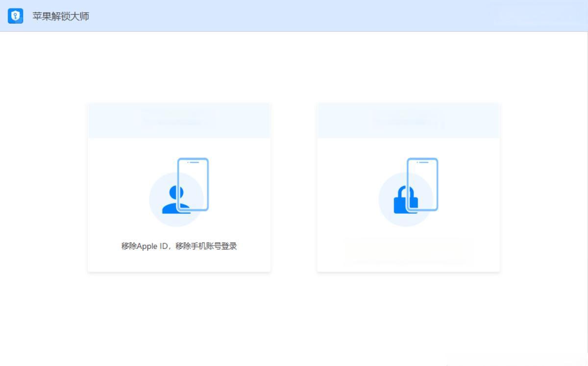Click the shield key app logo
This screenshot has width=588, height=366.
point(15,16)
